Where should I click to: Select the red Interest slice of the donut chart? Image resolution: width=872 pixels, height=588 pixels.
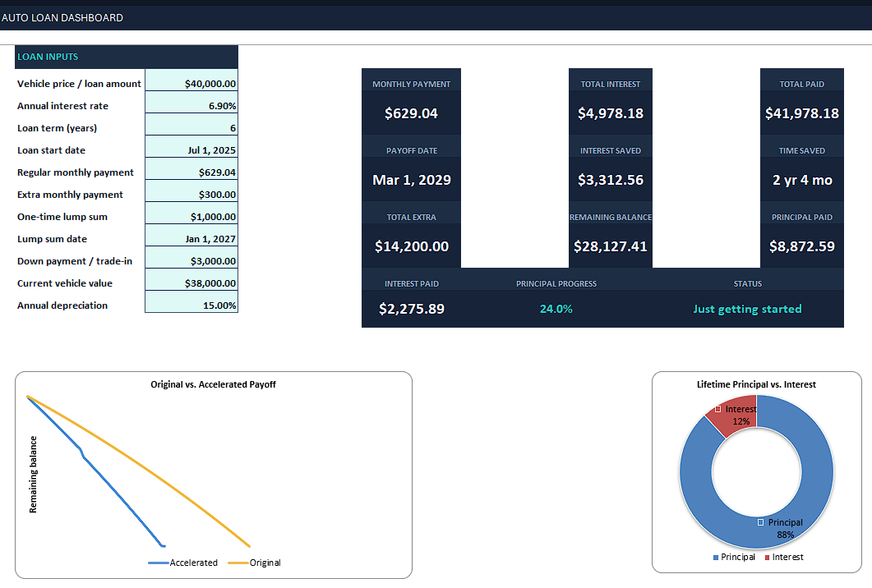pyautogui.click(x=731, y=417)
